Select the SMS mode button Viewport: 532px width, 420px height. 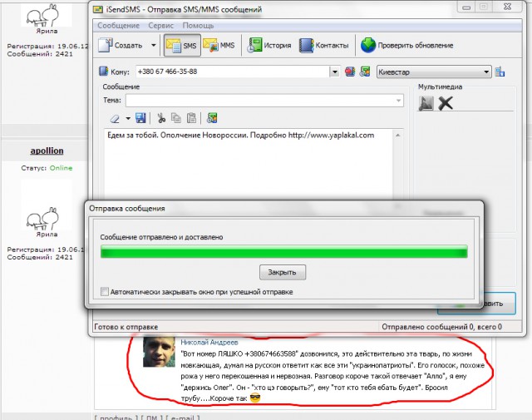click(x=182, y=45)
